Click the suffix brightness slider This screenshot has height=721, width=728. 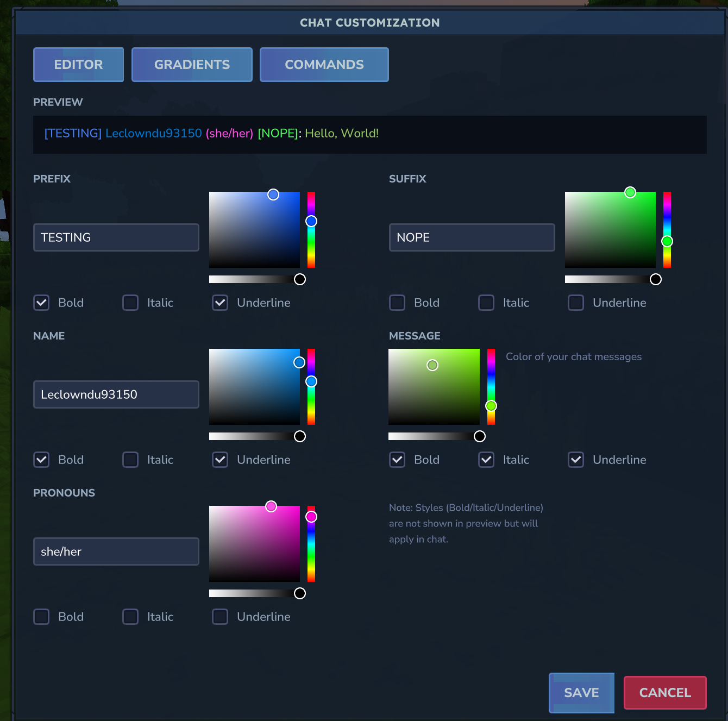[613, 279]
